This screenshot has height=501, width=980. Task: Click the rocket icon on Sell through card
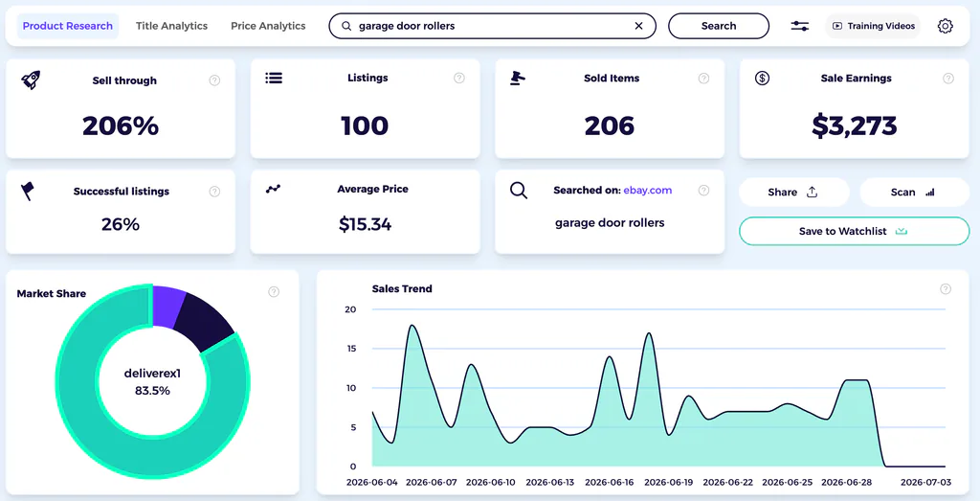[31, 80]
